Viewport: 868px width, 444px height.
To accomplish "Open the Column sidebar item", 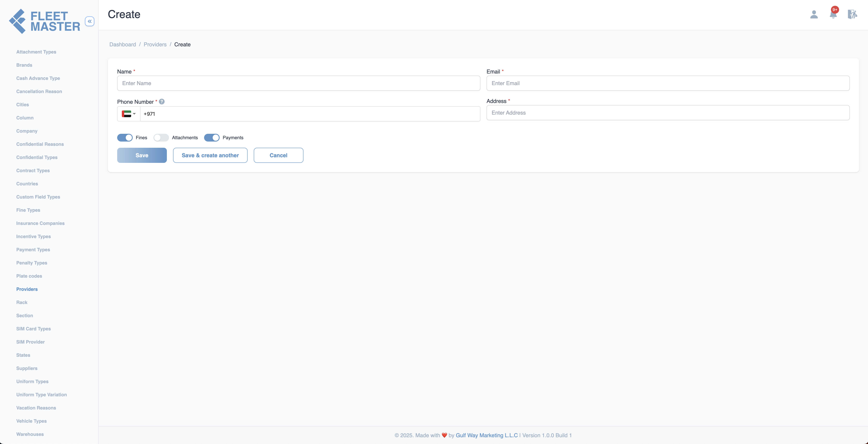I will pyautogui.click(x=25, y=118).
